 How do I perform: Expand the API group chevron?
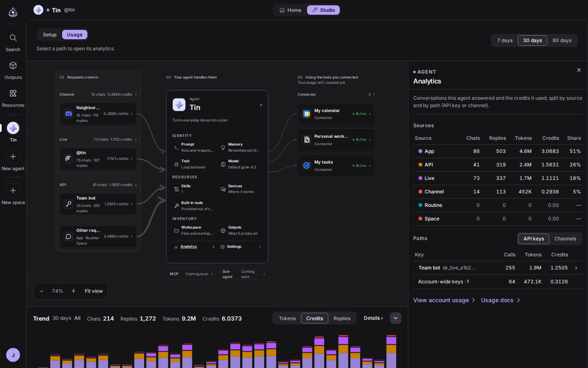coord(136,185)
